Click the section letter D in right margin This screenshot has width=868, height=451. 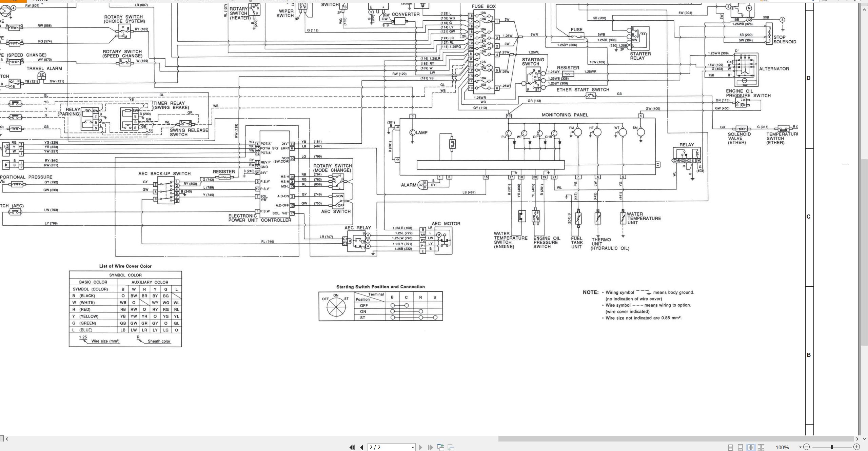tap(809, 78)
